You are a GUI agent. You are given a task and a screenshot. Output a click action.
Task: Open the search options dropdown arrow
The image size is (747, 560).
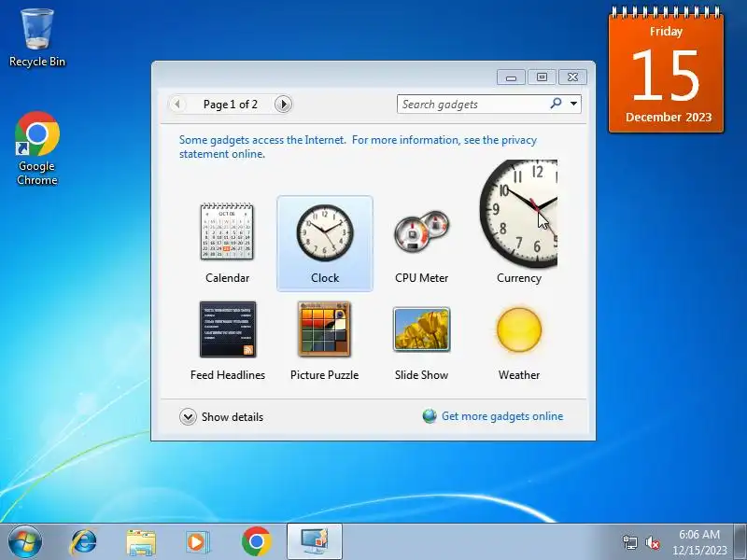[573, 104]
